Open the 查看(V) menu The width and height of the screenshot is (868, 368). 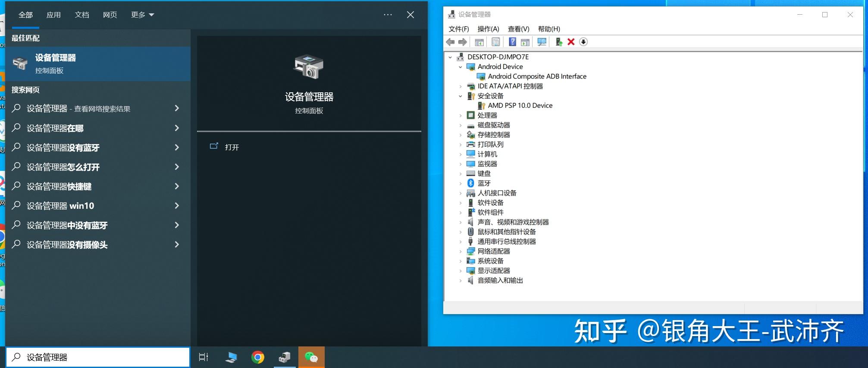[x=518, y=29]
